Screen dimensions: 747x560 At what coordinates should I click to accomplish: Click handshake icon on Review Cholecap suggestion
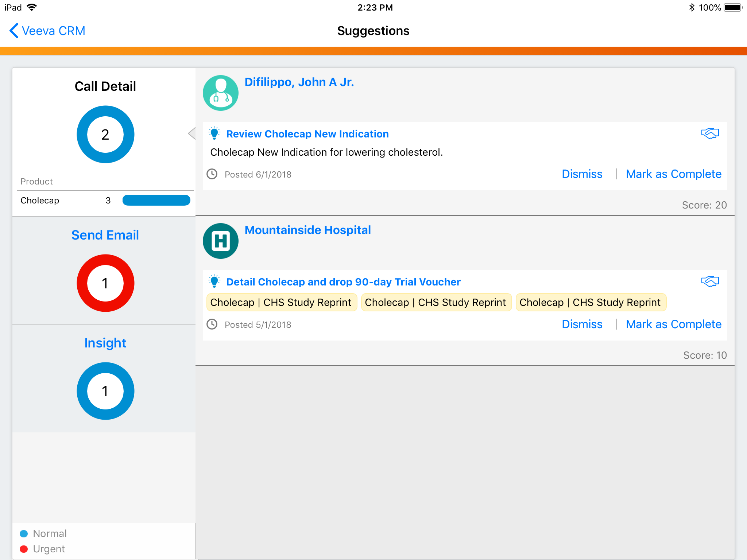pyautogui.click(x=710, y=133)
